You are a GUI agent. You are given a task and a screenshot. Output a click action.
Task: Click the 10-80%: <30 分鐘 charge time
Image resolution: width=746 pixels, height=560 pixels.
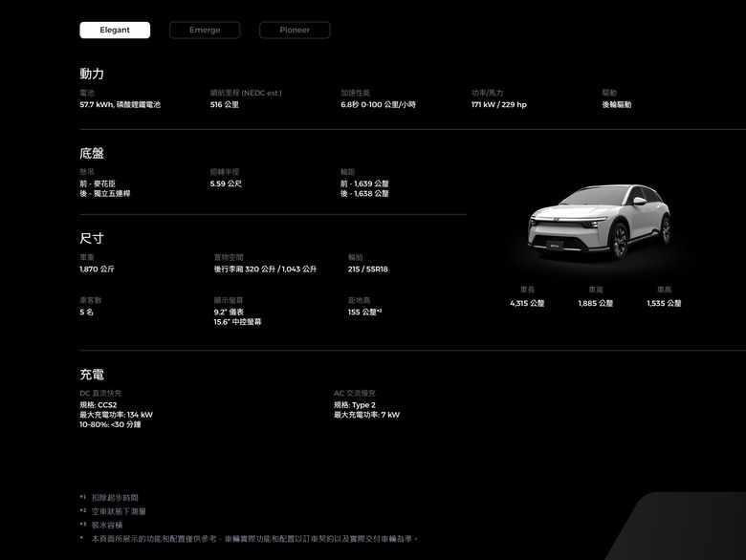pos(110,424)
